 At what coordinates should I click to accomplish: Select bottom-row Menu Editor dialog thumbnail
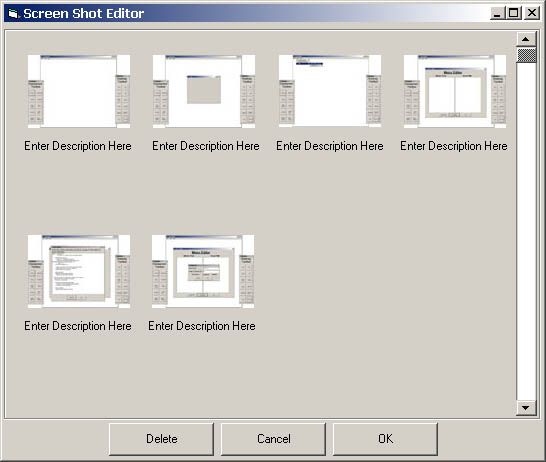click(x=203, y=271)
